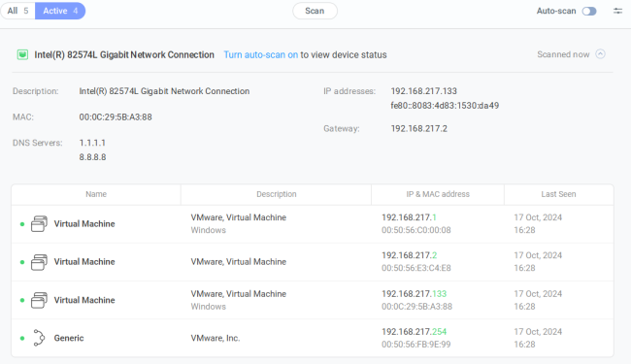Click the Generic device icon
The height and width of the screenshot is (364, 631).
click(39, 338)
